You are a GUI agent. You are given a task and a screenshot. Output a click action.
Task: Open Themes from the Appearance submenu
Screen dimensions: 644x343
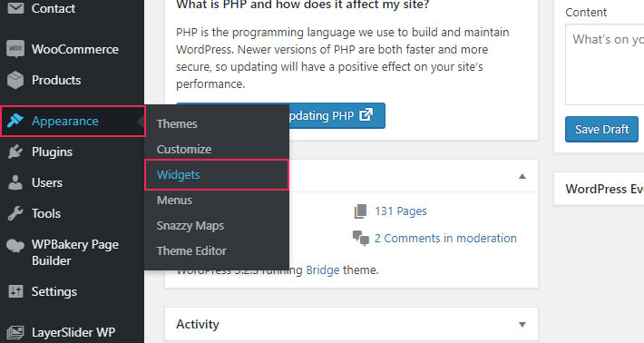click(177, 123)
